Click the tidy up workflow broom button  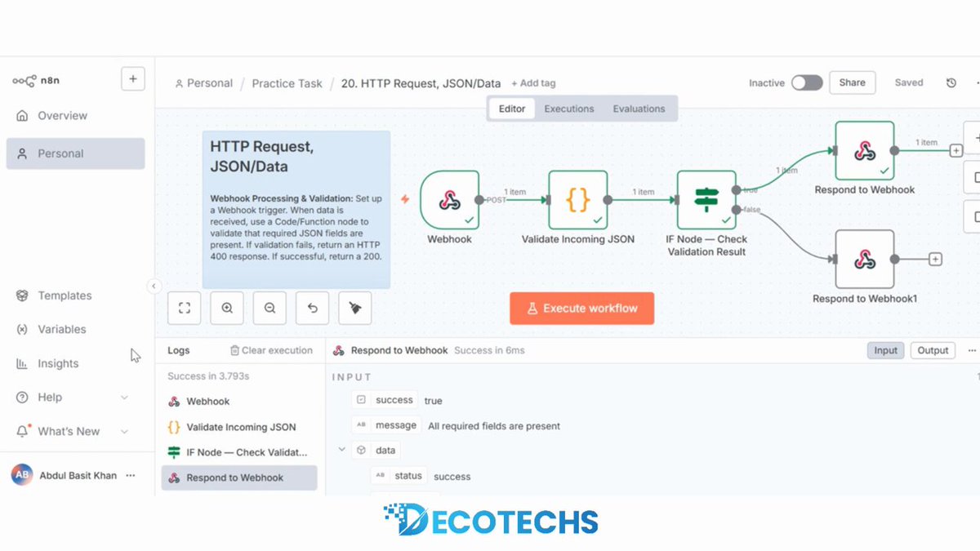(x=354, y=309)
